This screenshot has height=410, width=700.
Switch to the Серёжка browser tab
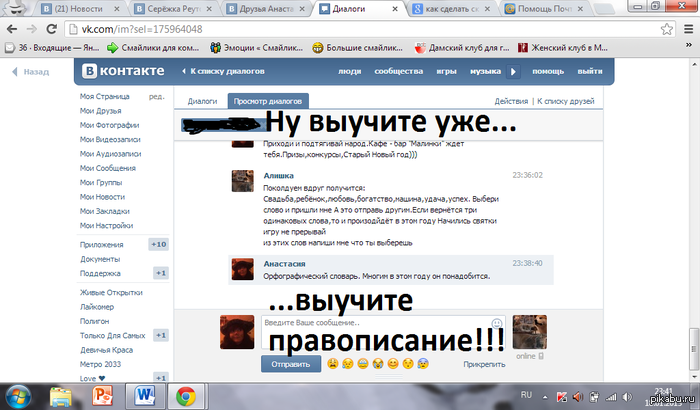coord(174,8)
